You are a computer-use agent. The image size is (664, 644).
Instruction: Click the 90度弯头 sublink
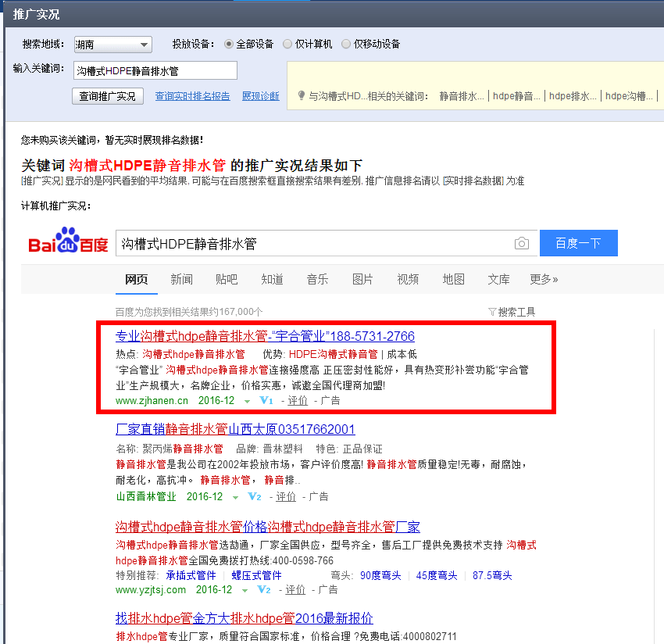pos(380,575)
